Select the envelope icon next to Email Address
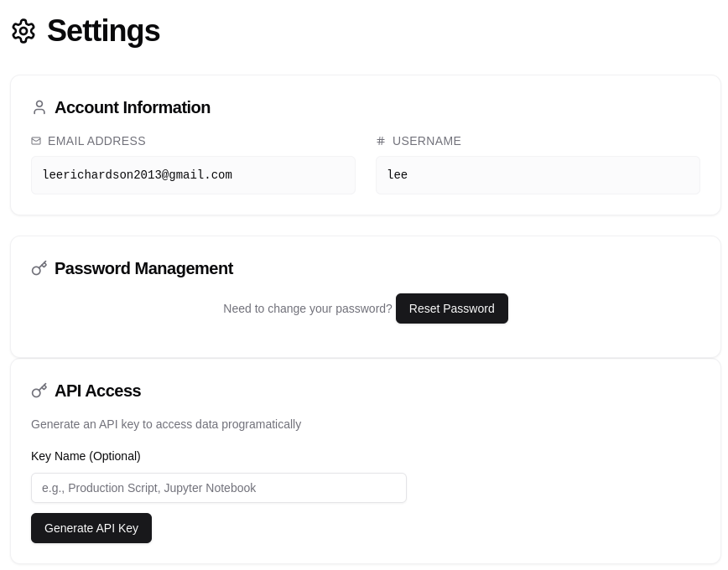This screenshot has width=728, height=570. (36, 141)
